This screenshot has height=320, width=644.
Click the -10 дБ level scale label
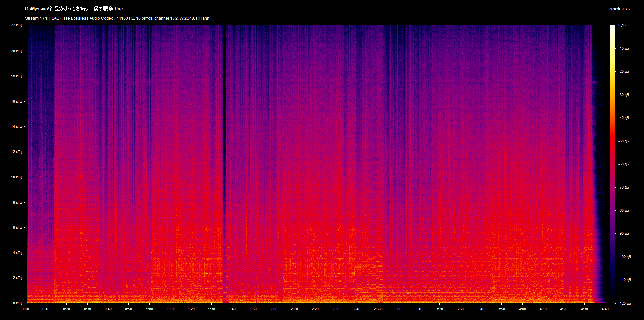(624, 48)
